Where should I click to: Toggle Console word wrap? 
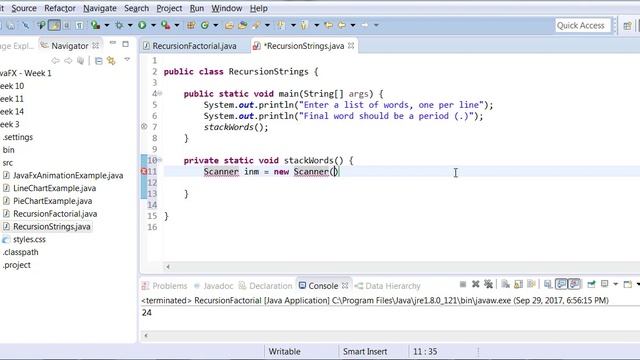(531, 284)
